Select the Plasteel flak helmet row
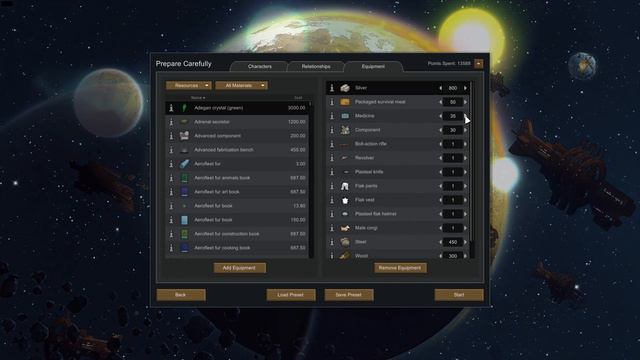The height and width of the screenshot is (360, 640). click(x=398, y=214)
